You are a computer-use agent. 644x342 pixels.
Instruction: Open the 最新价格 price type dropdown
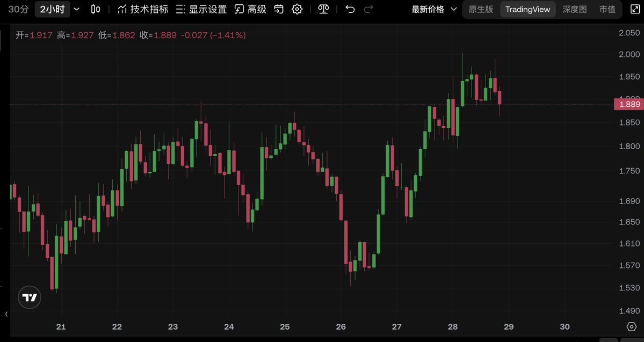point(434,9)
